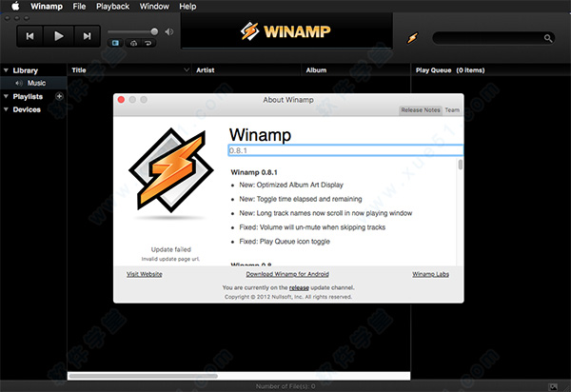Click the Winamp logo in the now playing display
The width and height of the screenshot is (571, 392).
coord(285,31)
